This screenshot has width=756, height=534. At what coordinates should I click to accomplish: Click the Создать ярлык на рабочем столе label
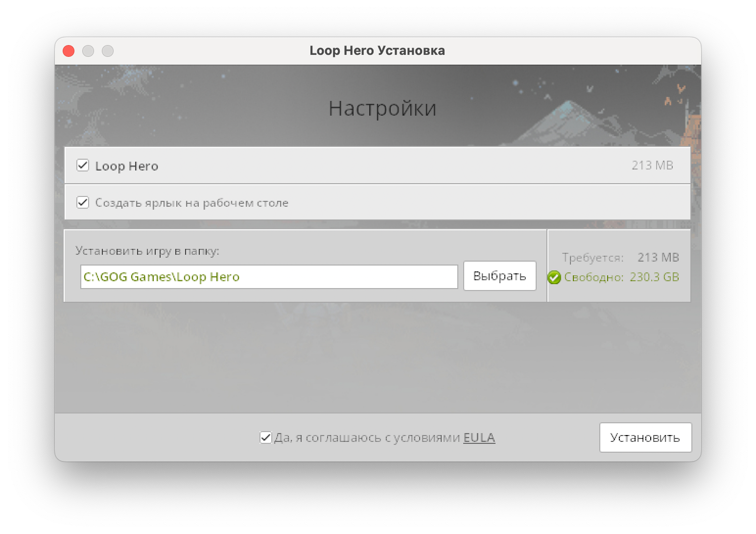pyautogui.click(x=192, y=203)
